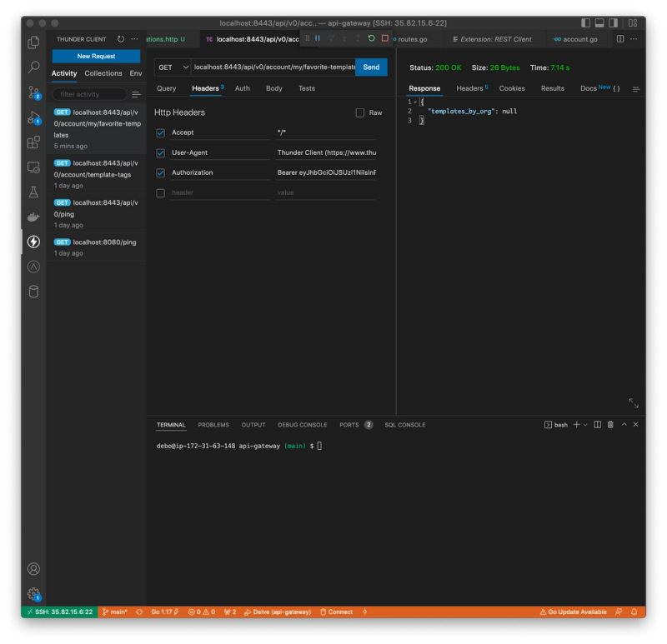Open the response Results tab
Image resolution: width=667 pixels, height=644 pixels.
(553, 88)
